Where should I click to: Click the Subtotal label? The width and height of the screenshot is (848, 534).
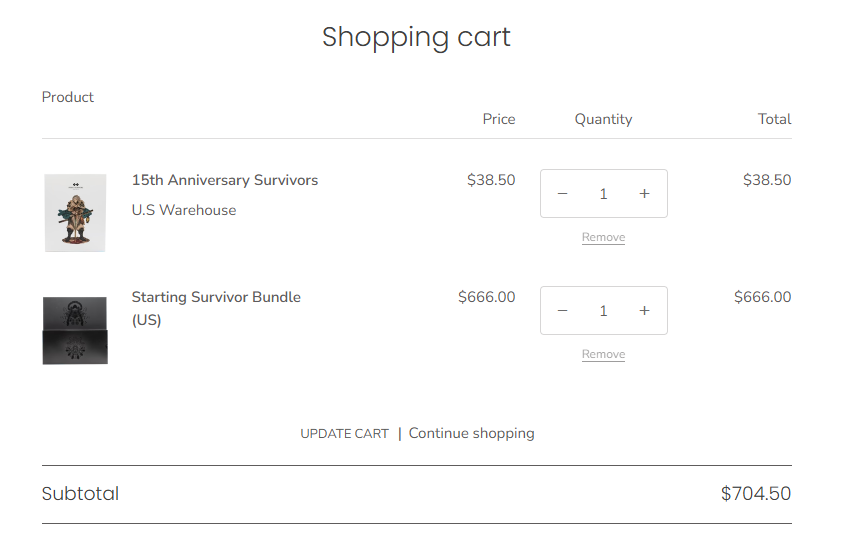tap(80, 494)
